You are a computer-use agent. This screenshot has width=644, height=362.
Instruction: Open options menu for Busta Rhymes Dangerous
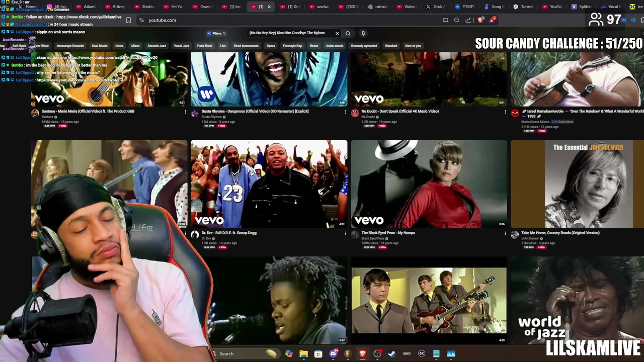pyautogui.click(x=345, y=112)
